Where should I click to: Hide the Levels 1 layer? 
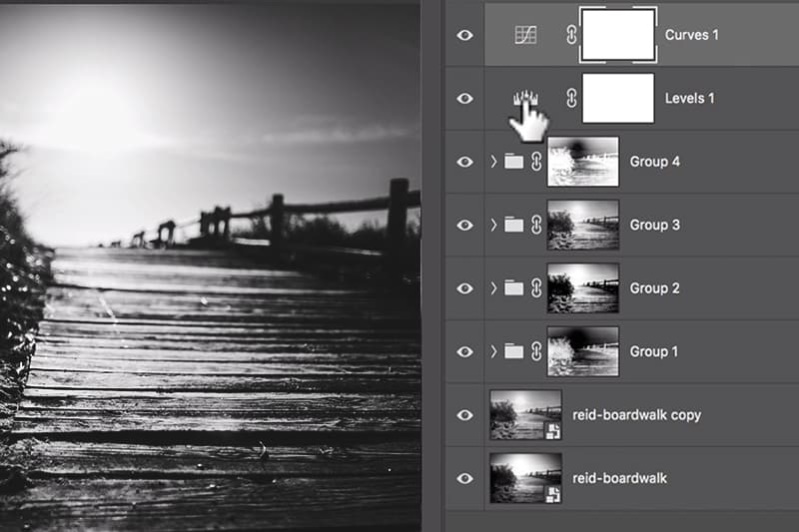point(464,98)
